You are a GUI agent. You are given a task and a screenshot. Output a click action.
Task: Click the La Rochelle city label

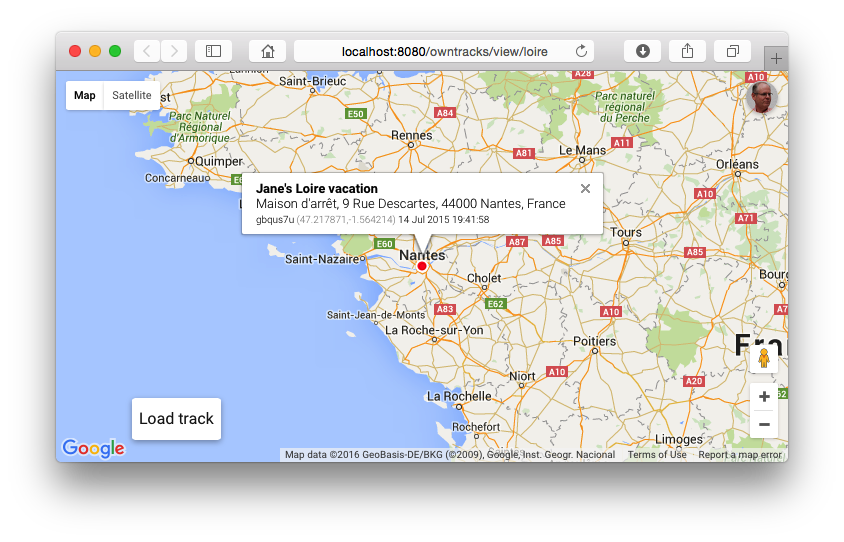pyautogui.click(x=459, y=396)
